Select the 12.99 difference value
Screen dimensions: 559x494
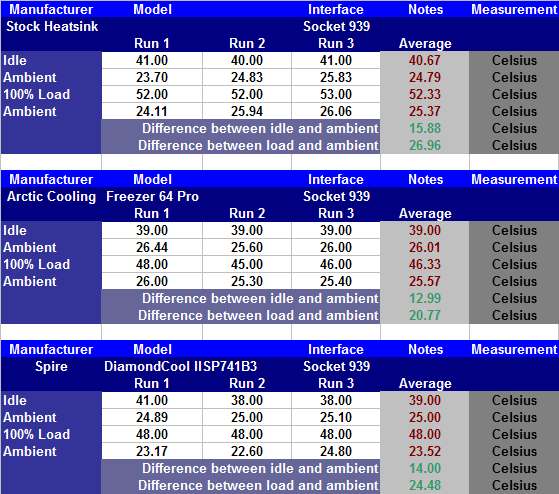(425, 298)
